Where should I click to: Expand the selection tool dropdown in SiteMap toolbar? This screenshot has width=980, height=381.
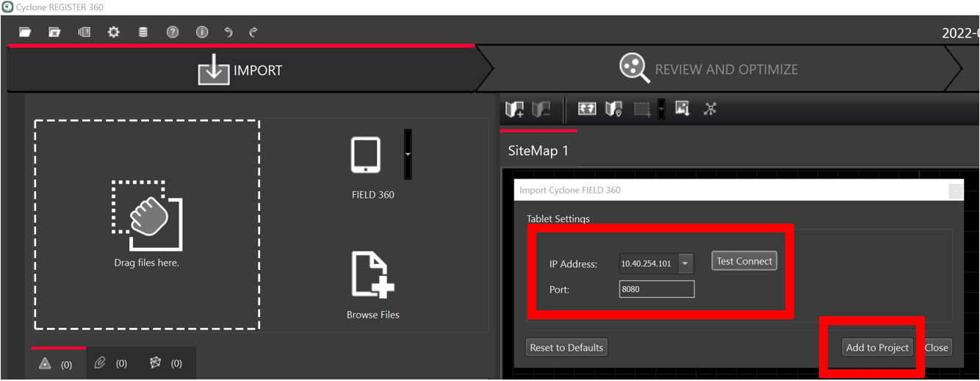coord(661,110)
